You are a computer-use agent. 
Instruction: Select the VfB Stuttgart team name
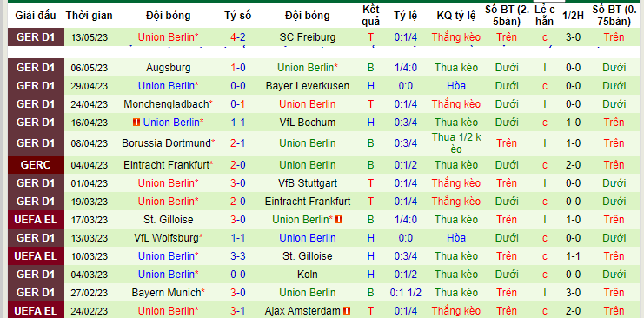pos(307,183)
